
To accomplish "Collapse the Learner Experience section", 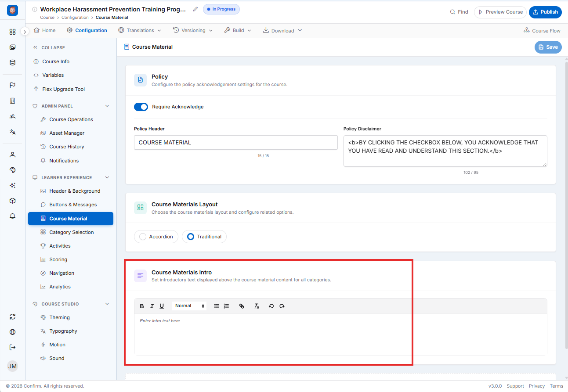I will point(107,178).
